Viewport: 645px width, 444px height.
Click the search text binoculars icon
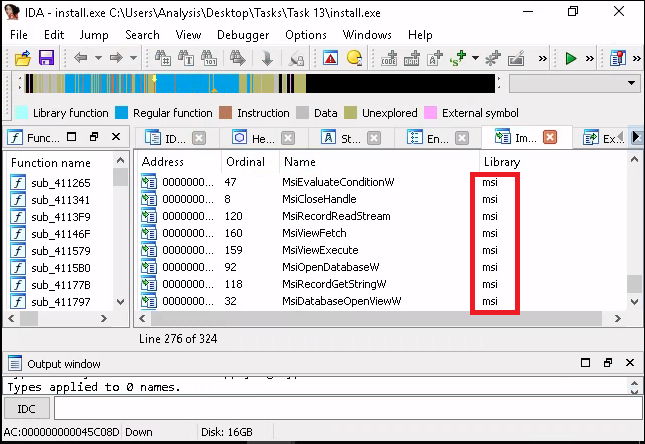[x=186, y=58]
